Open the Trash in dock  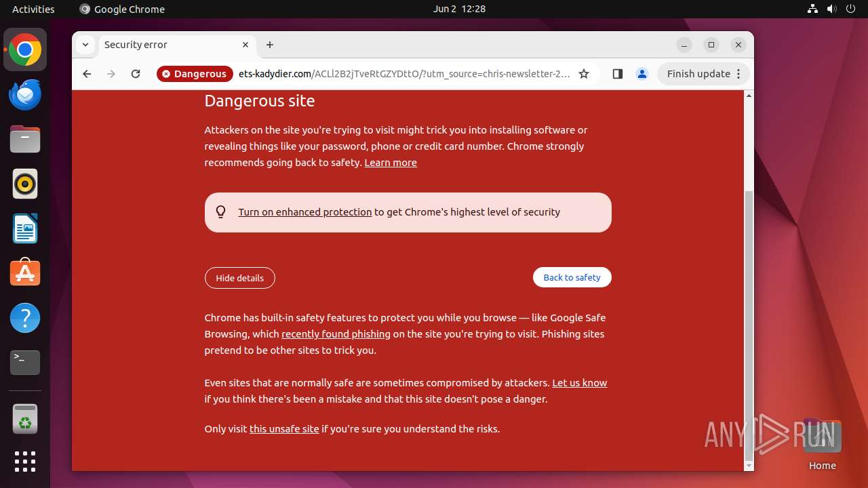25,419
